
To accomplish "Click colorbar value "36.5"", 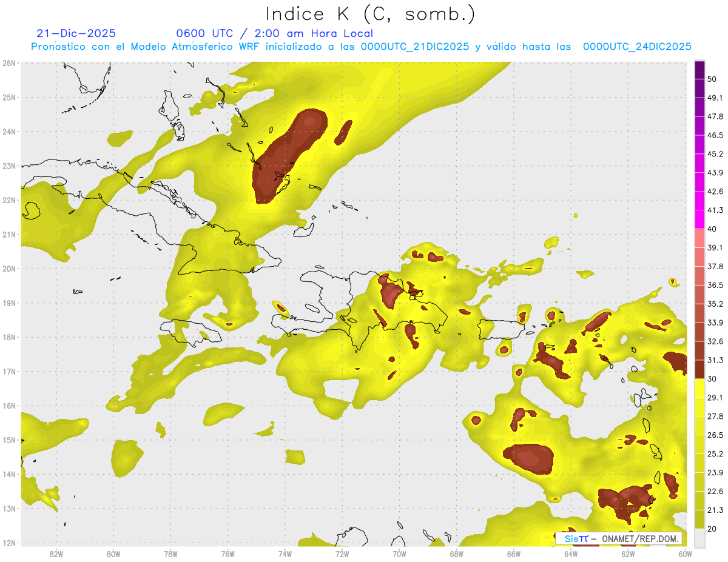I will pos(715,285).
